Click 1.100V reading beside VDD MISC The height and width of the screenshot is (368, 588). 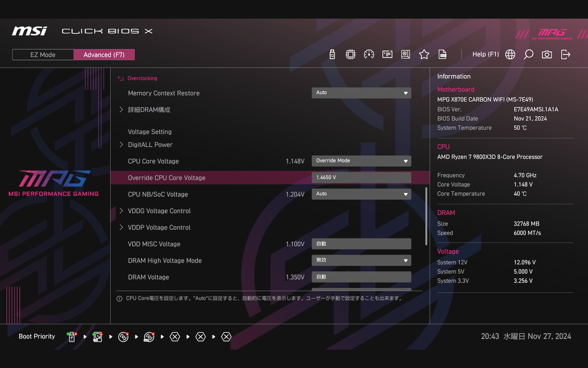tap(295, 244)
